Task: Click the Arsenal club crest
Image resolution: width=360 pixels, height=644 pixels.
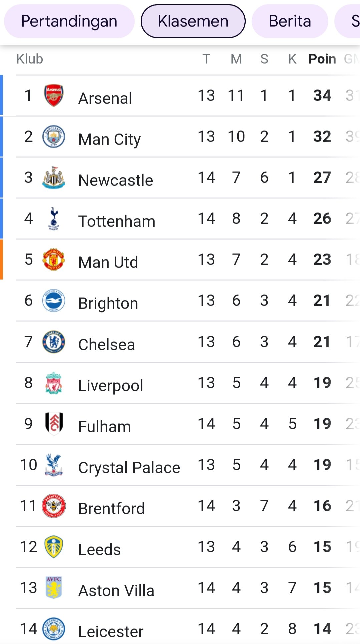Action: point(54,96)
